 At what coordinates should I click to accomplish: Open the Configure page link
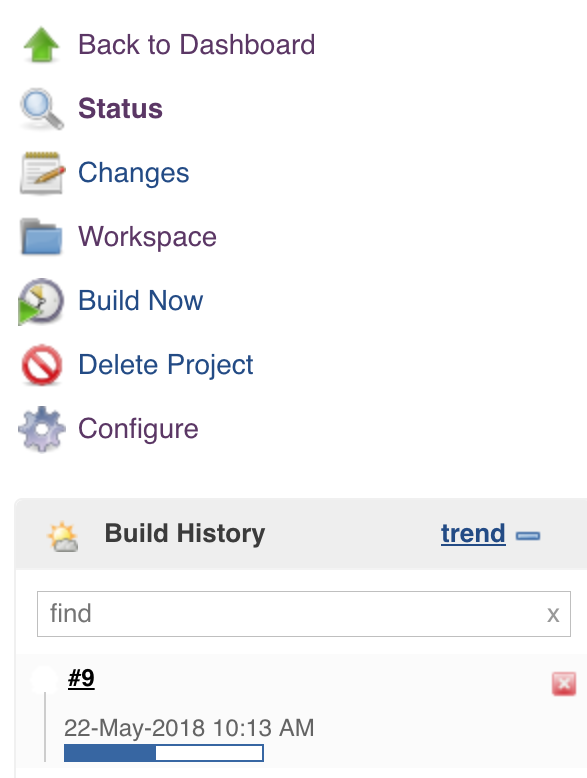138,429
